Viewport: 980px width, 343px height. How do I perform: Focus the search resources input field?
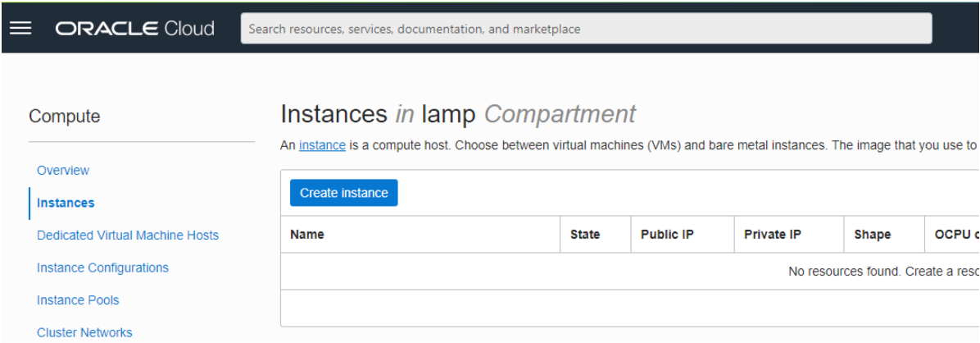[x=586, y=29]
